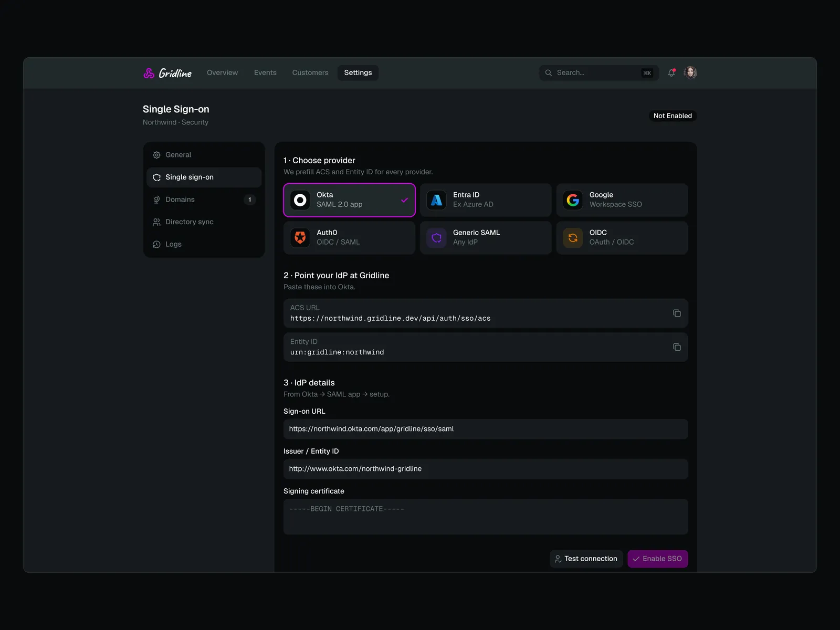The height and width of the screenshot is (630, 840).
Task: Choose Entra ID as provider
Action: (486, 200)
